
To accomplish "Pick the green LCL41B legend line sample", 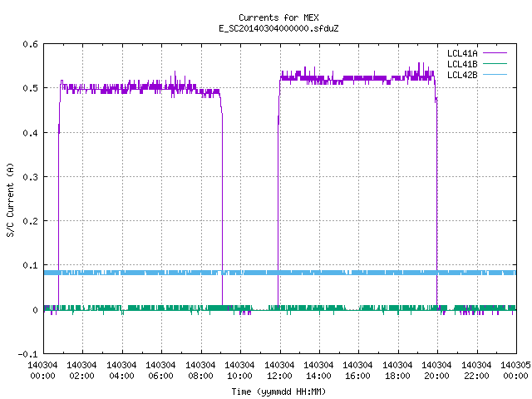I will (x=495, y=64).
